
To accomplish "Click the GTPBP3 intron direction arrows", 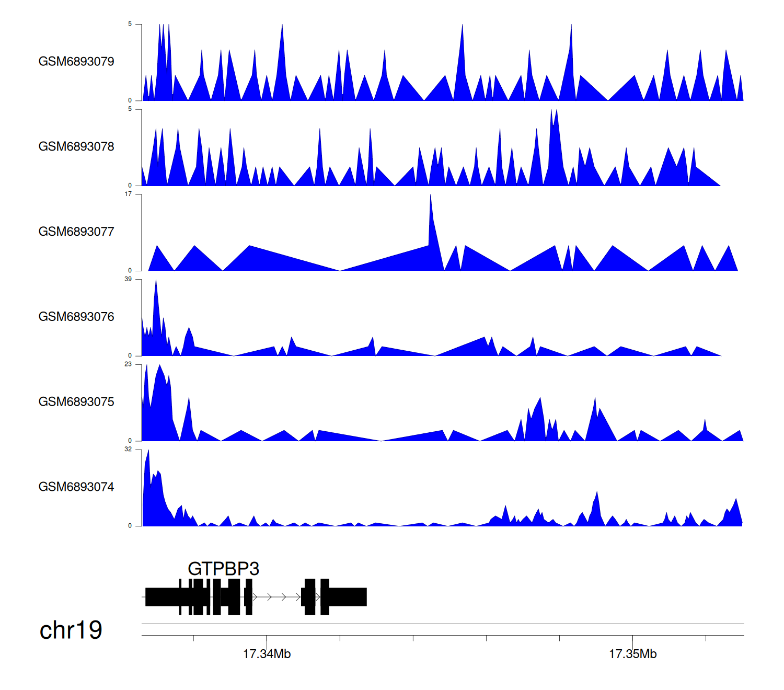I will point(276,597).
